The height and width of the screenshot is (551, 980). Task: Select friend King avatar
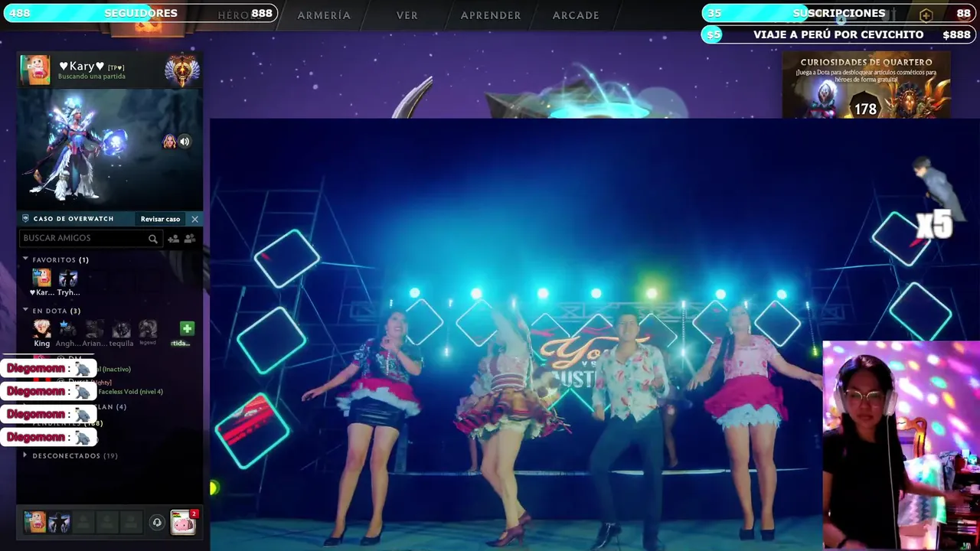[x=42, y=329]
